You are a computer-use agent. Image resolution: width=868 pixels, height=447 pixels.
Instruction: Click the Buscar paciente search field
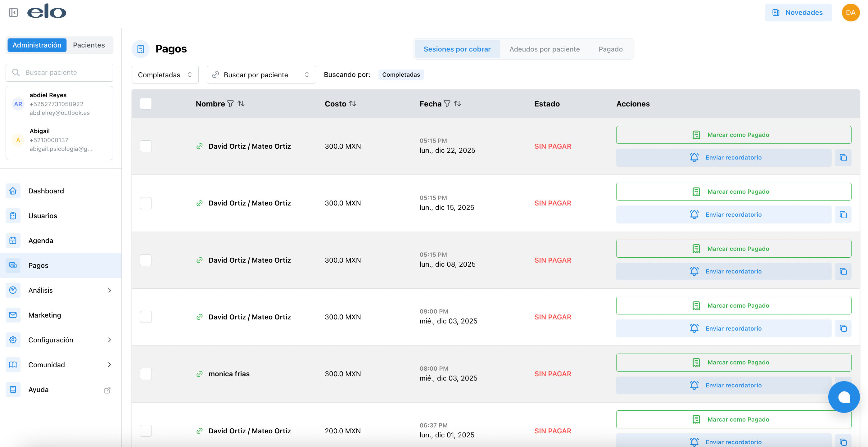[59, 72]
